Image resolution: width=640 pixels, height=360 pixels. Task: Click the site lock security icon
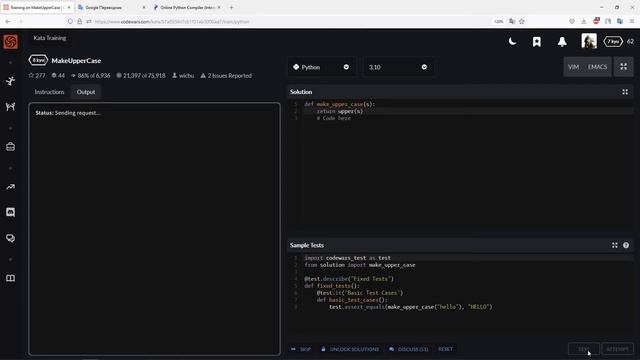click(x=80, y=21)
